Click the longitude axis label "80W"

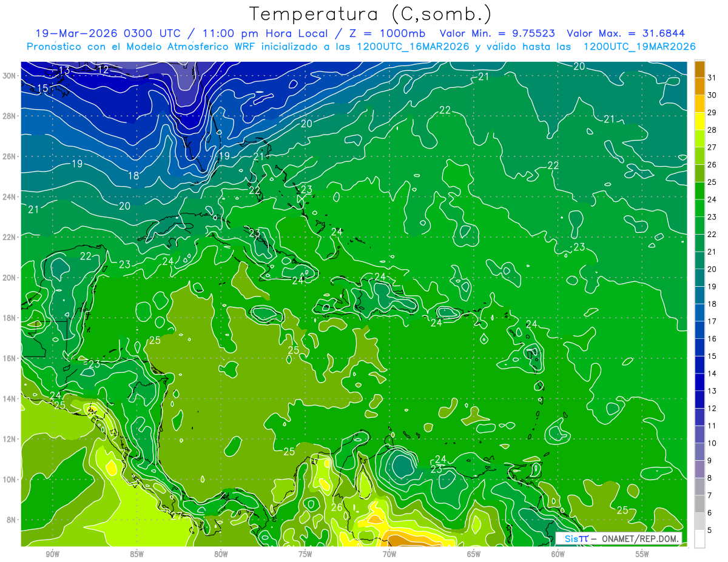pyautogui.click(x=221, y=554)
